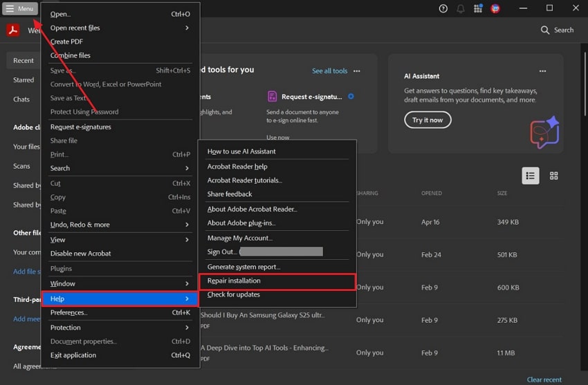588x385 pixels.
Task: Click the 349 KB size cell
Action: (508, 222)
